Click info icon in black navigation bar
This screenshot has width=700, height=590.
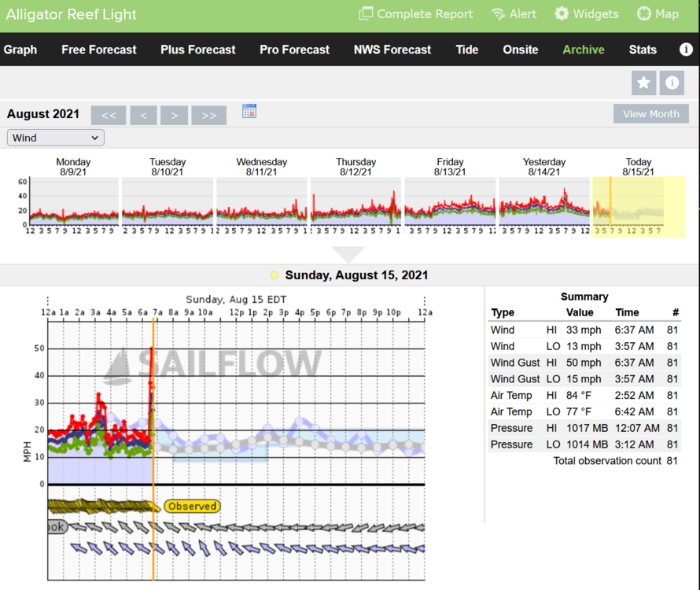pos(686,50)
